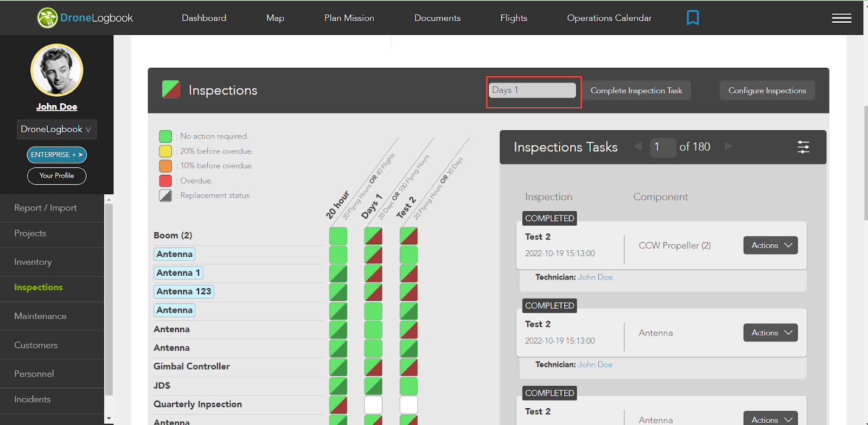
Task: Click Antenna 123 row Days 1 status square
Action: 373,293
